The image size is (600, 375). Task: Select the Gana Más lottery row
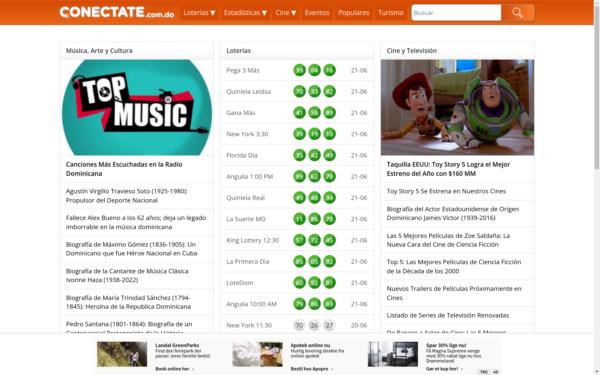tap(297, 113)
